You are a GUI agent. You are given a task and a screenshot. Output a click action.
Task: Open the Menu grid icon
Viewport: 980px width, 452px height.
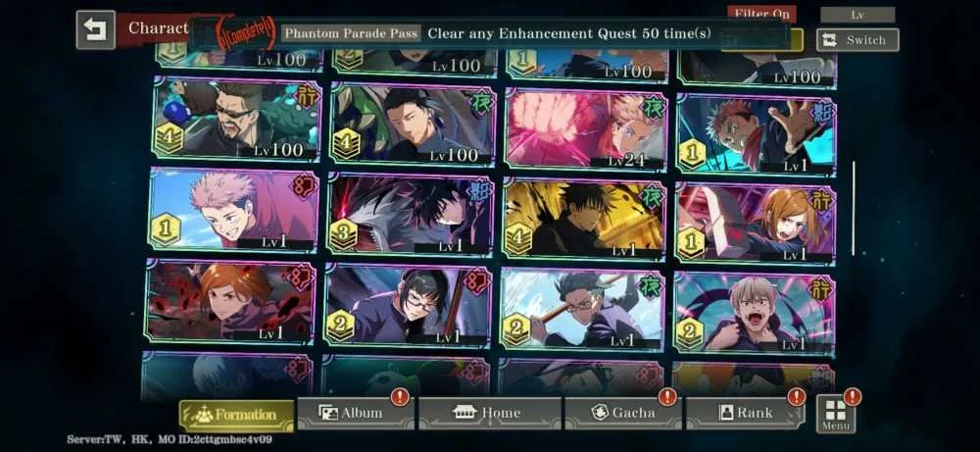(836, 414)
